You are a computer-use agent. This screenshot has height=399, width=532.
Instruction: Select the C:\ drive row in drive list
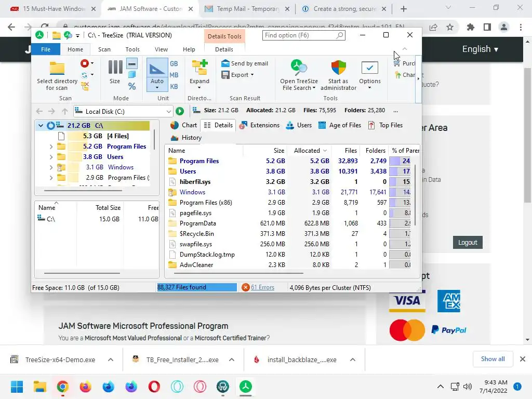tap(97, 219)
